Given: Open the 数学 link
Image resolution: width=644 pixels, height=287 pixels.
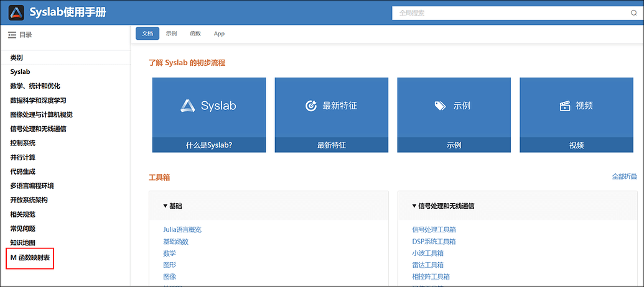Looking at the screenshot, I should tap(170, 253).
